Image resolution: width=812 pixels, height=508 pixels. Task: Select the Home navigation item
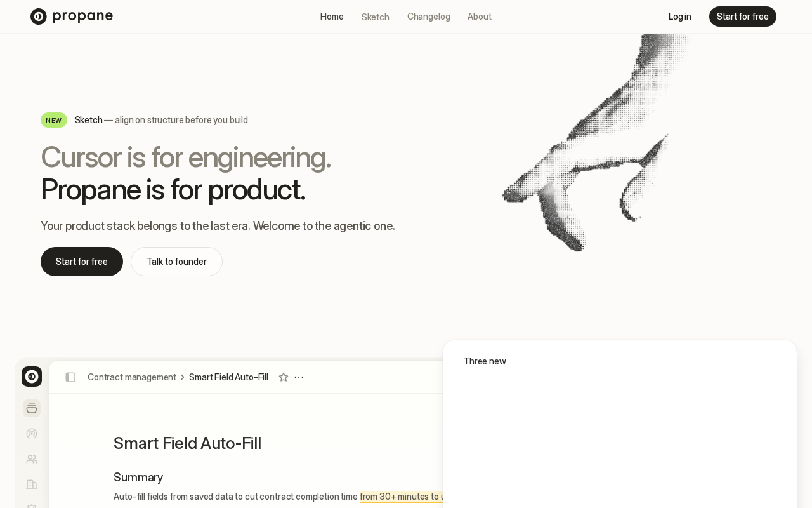click(332, 17)
